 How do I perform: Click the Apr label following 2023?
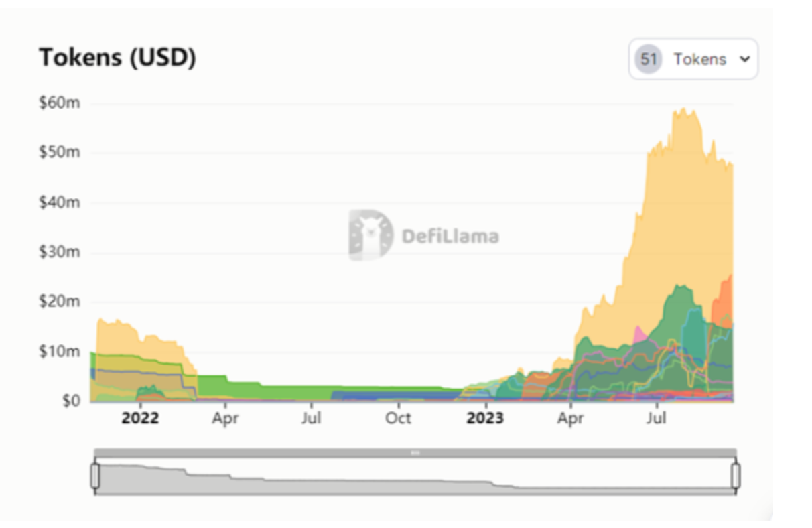[570, 419]
